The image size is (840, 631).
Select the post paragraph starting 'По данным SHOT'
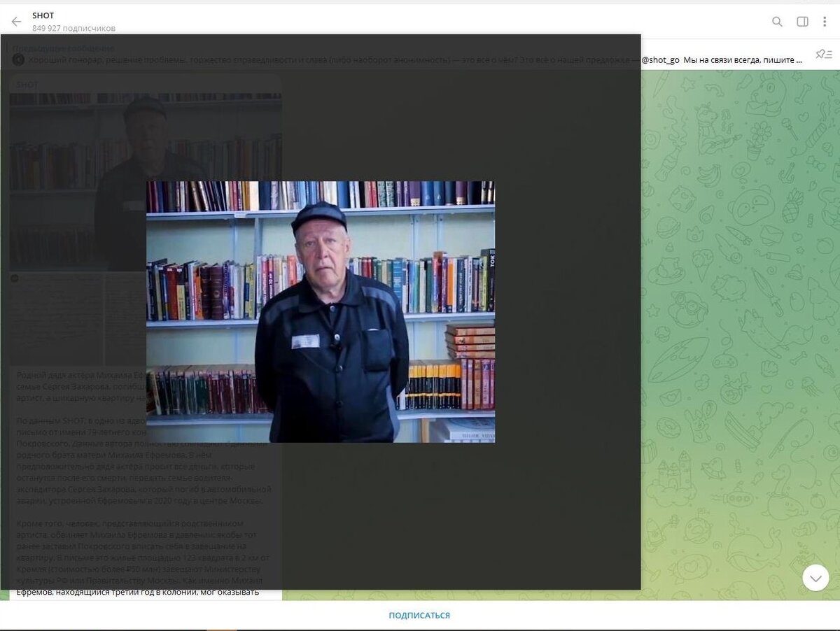coord(143,461)
